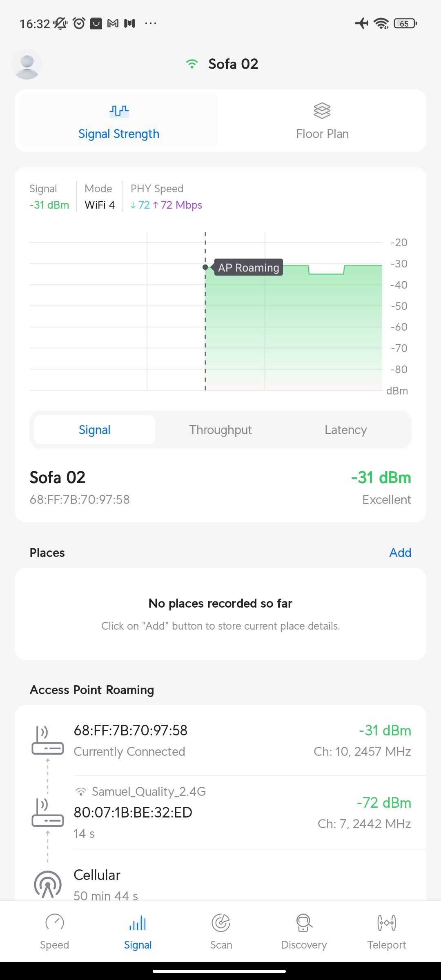Tap the Signal bars icon in bottom bar
This screenshot has width=441, height=980.
(138, 922)
